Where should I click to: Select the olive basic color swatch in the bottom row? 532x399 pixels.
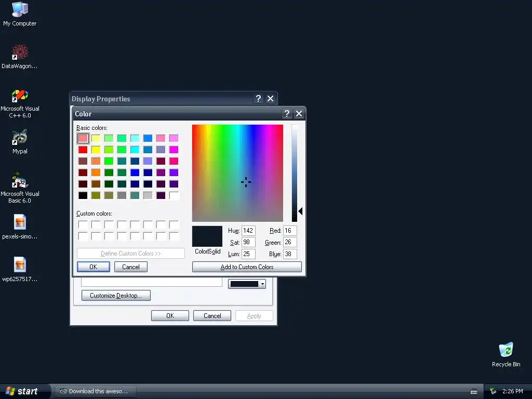[x=96, y=195]
